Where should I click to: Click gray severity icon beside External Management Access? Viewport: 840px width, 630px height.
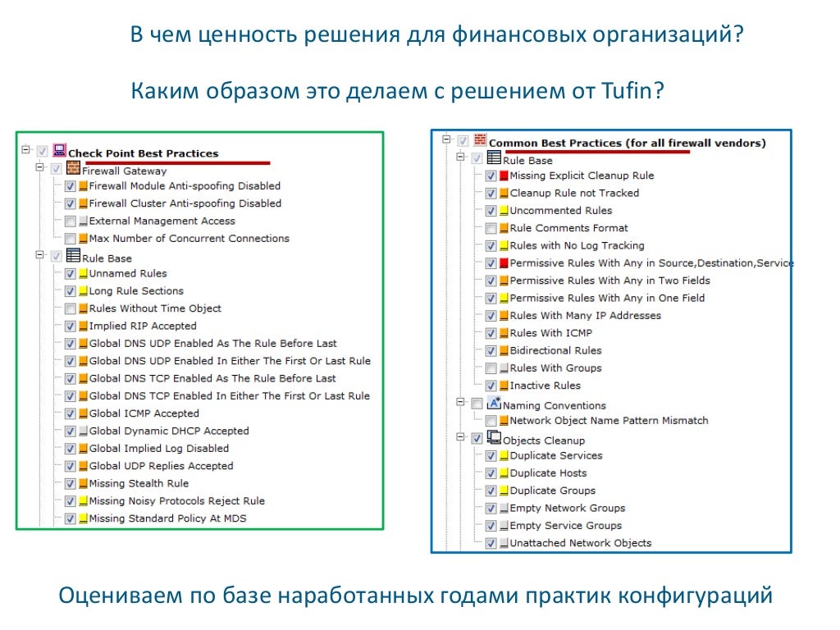click(83, 221)
